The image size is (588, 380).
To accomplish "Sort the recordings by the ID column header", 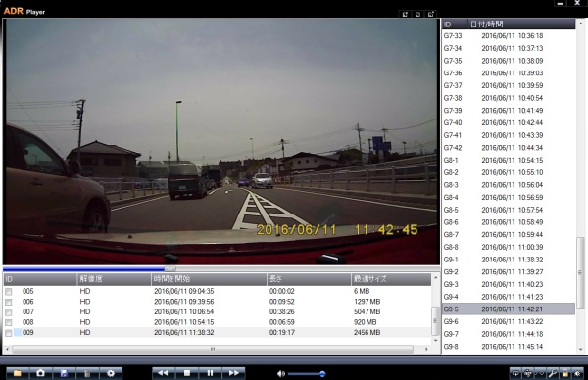I will pos(40,279).
